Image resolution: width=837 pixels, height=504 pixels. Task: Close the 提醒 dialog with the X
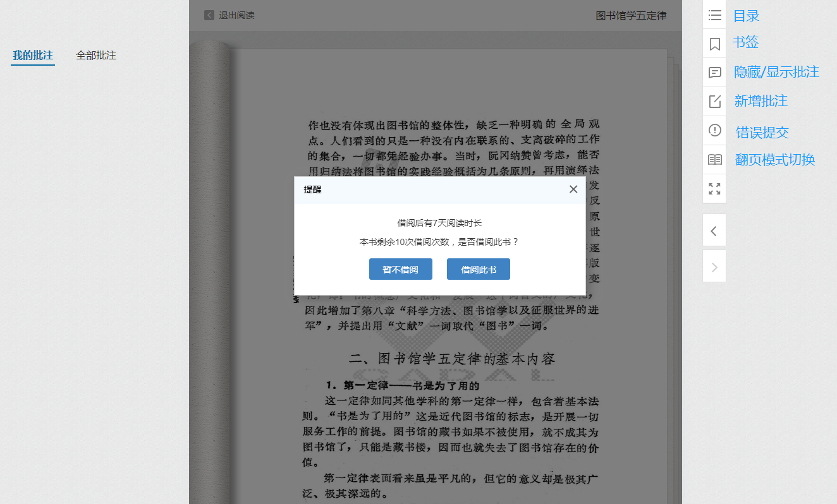[x=573, y=189]
